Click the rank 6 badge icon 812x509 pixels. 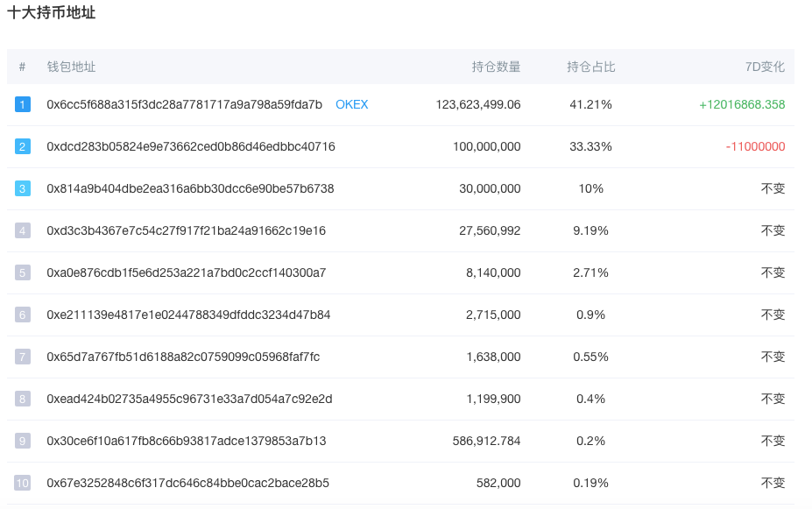(x=22, y=315)
